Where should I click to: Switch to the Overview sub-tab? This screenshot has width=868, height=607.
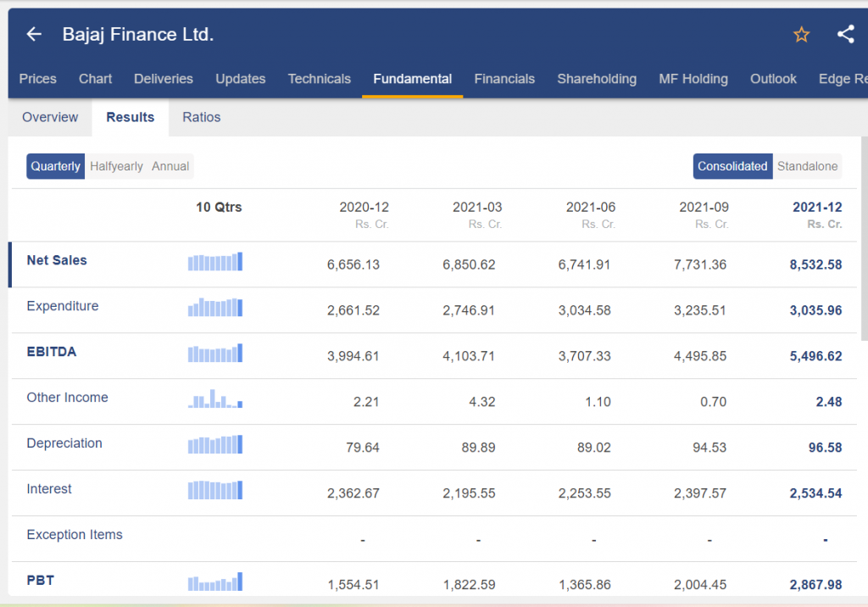pos(50,117)
